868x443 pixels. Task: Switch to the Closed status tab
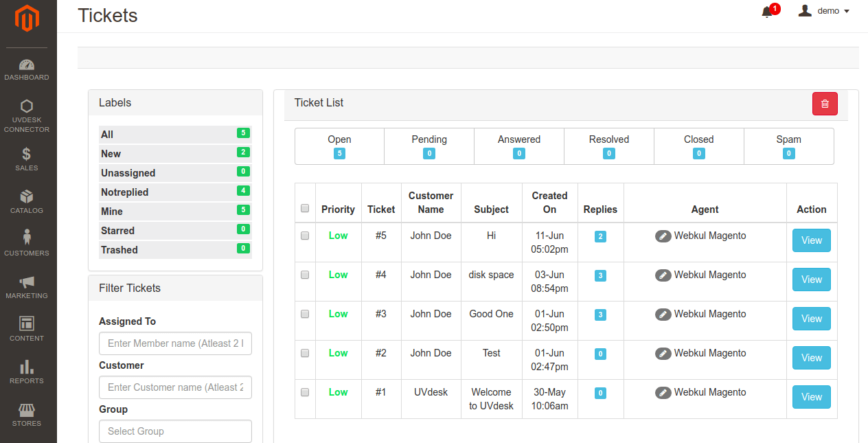(699, 146)
